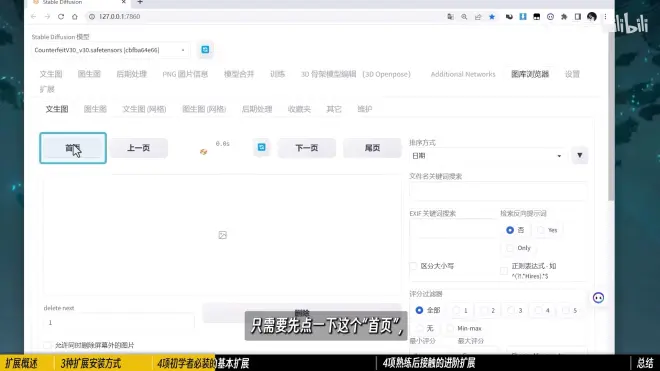660x371 pixels.
Task: Open the user profile avatar
Action: pos(592,17)
